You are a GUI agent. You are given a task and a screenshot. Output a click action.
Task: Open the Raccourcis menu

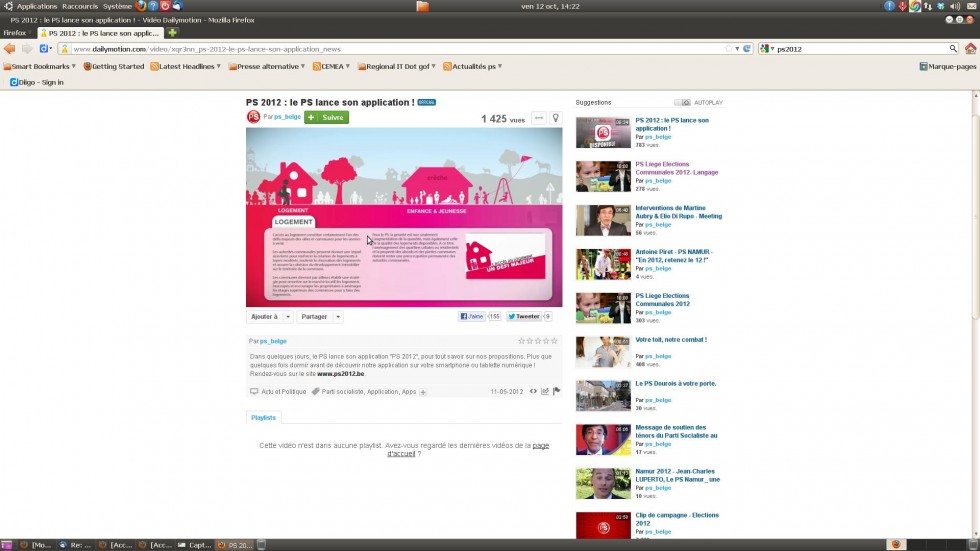click(80, 6)
